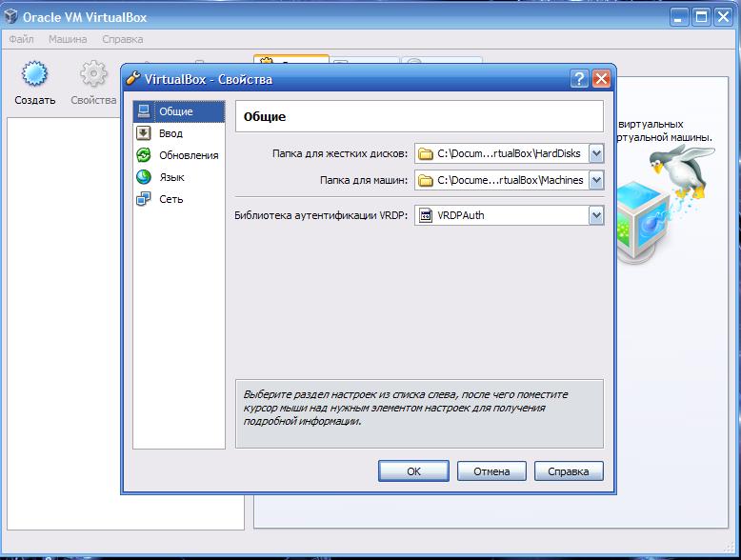Click the bold Общие page heading
Viewport: 741px width, 560px height.
(265, 117)
